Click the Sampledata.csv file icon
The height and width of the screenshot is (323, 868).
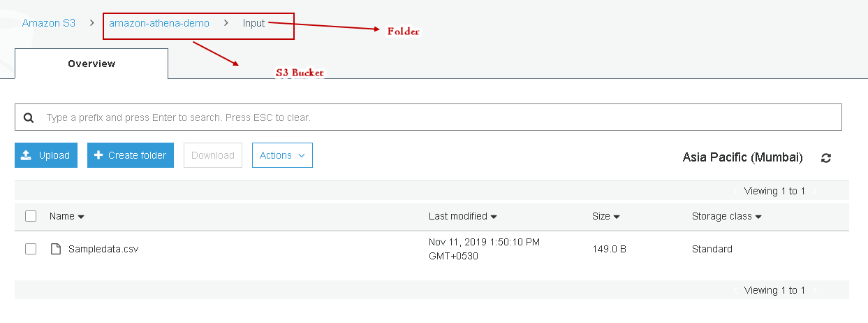[x=56, y=249]
